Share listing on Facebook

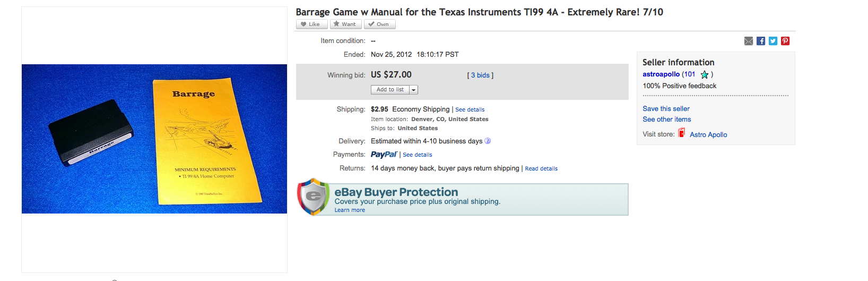761,41
